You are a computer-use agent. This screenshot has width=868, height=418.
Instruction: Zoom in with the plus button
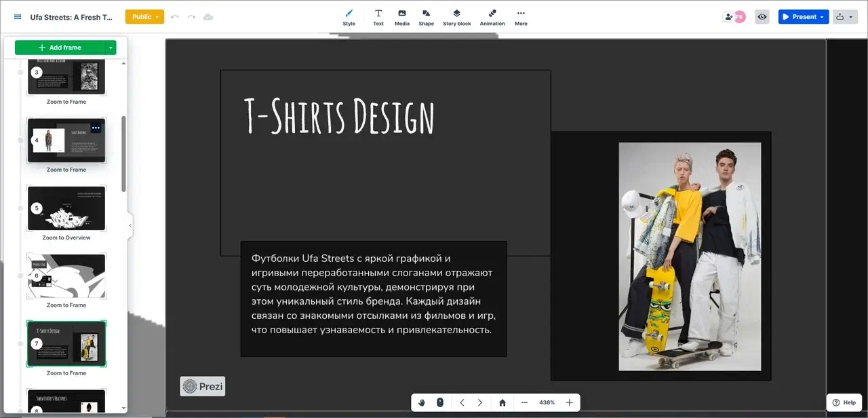pyautogui.click(x=569, y=402)
